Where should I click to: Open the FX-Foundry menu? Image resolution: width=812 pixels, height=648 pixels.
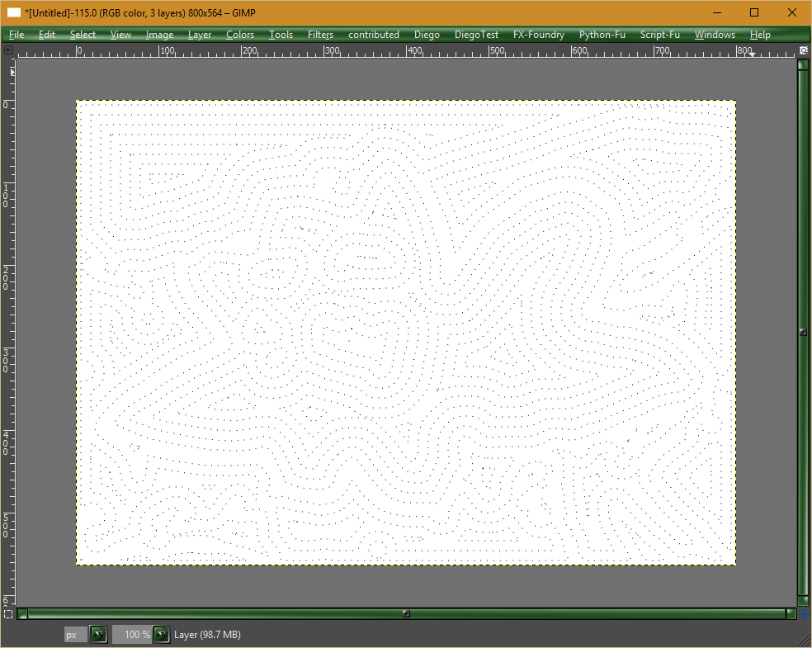[x=539, y=35]
